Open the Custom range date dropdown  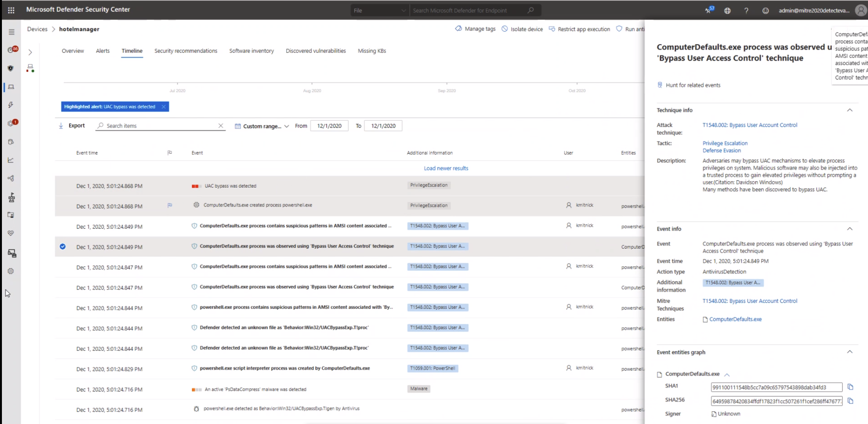[x=262, y=126]
